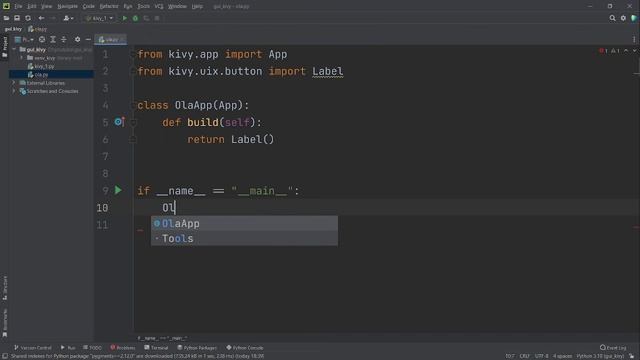
Task: Click next highlighted error up arrow
Action: click(x=626, y=51)
